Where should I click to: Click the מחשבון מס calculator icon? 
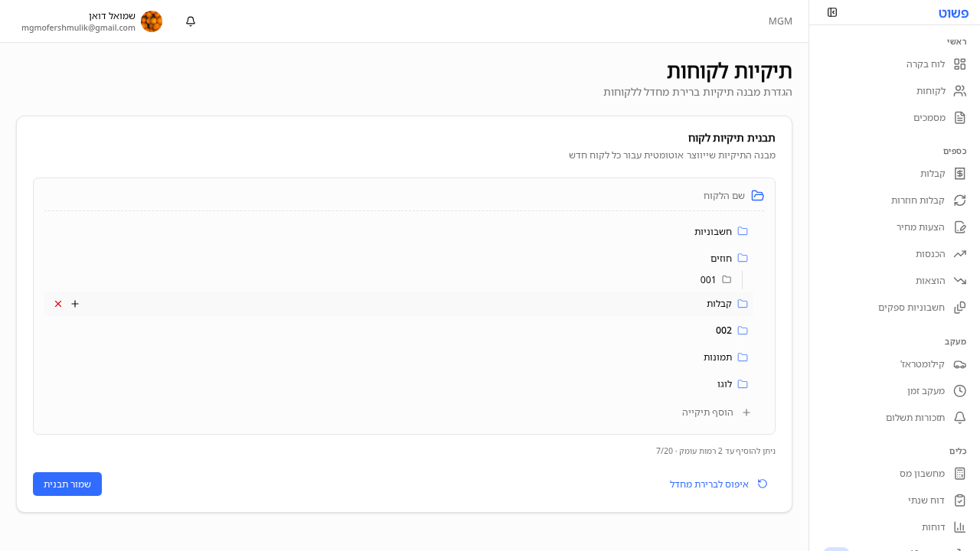click(x=960, y=473)
